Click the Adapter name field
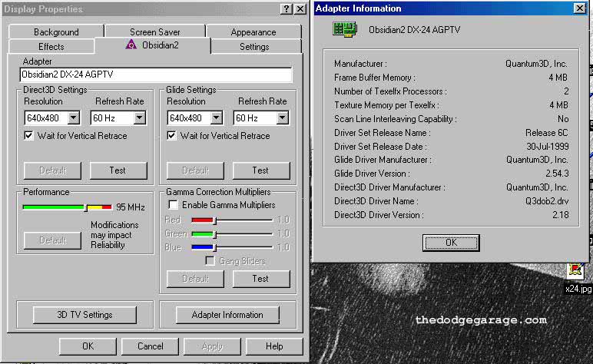593x364 pixels. click(156, 74)
